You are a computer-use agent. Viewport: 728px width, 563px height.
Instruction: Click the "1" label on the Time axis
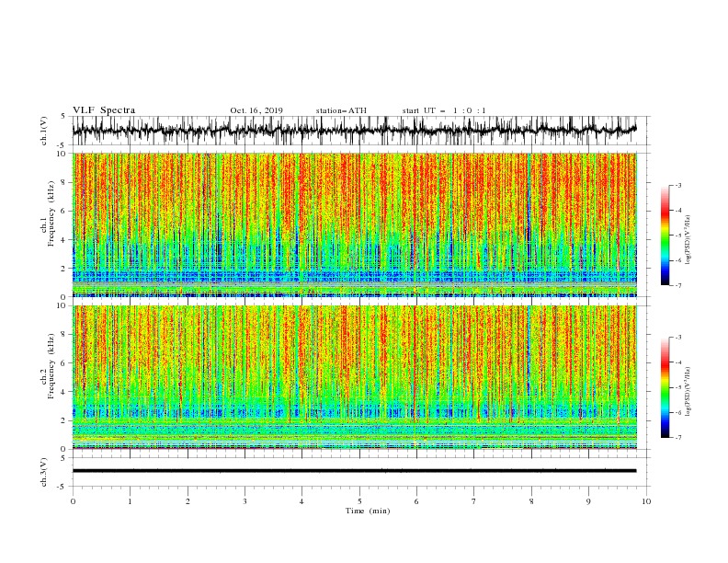[130, 501]
